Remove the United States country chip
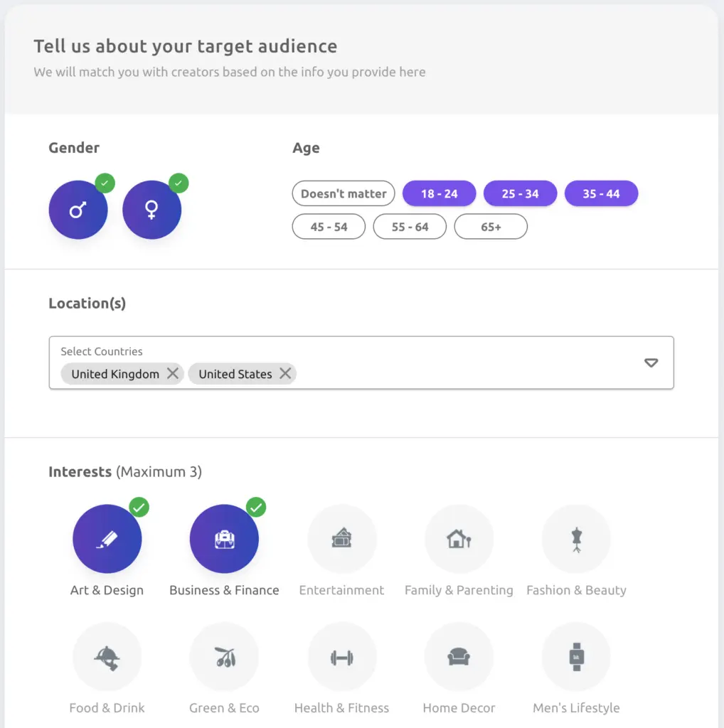724x728 pixels. click(285, 374)
